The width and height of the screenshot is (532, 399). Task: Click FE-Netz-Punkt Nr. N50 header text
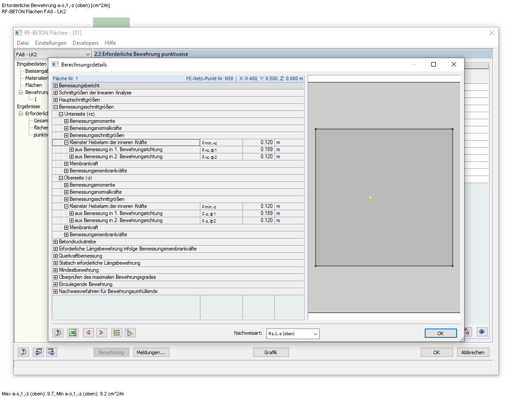(x=210, y=78)
